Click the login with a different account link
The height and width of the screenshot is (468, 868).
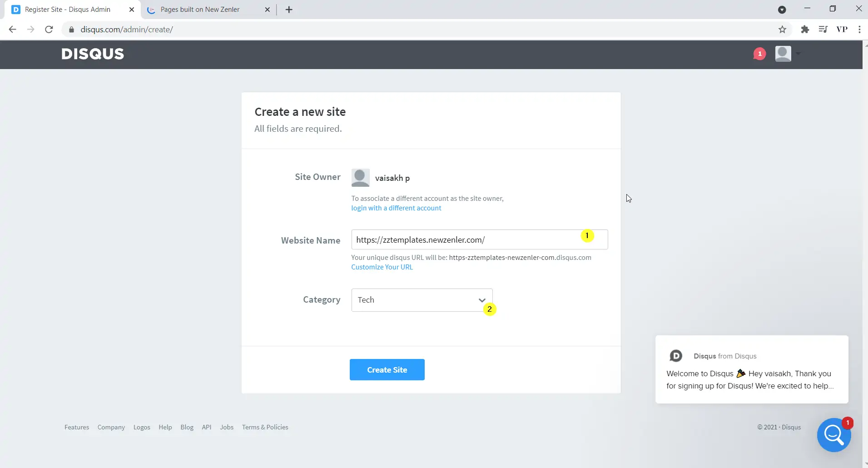click(397, 208)
